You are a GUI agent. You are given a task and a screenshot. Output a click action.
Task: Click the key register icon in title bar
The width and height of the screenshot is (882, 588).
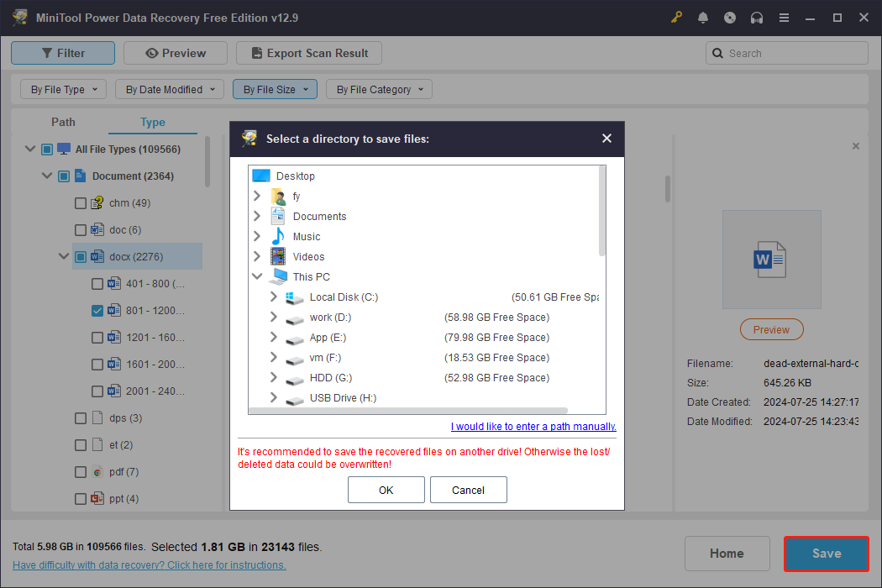[x=676, y=18]
